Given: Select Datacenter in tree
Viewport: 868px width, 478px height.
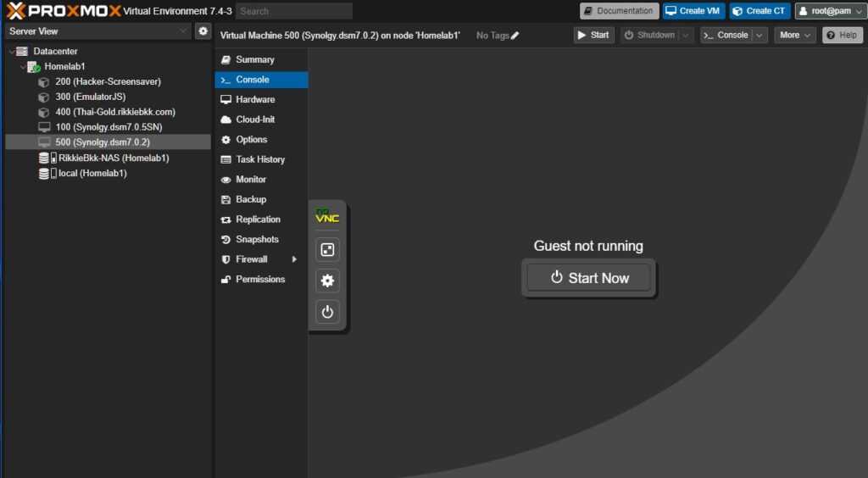Looking at the screenshot, I should [x=108, y=51].
